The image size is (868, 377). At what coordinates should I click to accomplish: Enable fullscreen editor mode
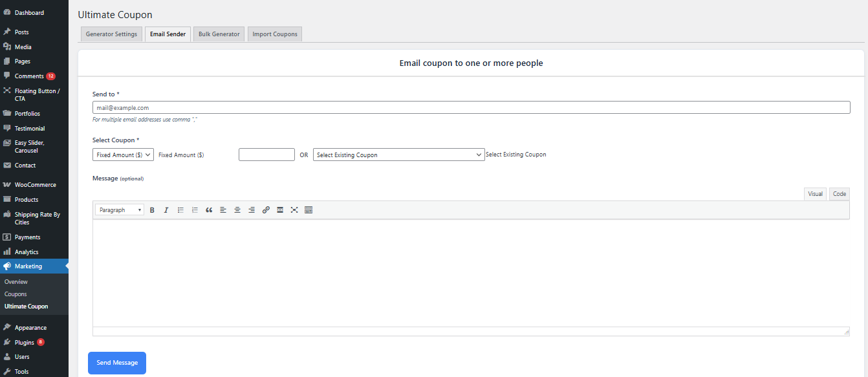coord(294,210)
